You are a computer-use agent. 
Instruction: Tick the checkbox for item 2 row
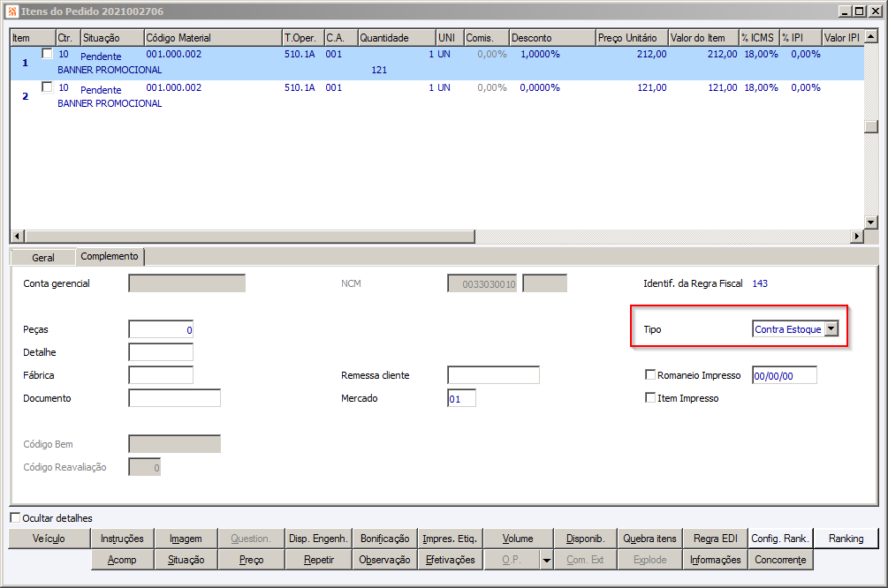[48, 87]
